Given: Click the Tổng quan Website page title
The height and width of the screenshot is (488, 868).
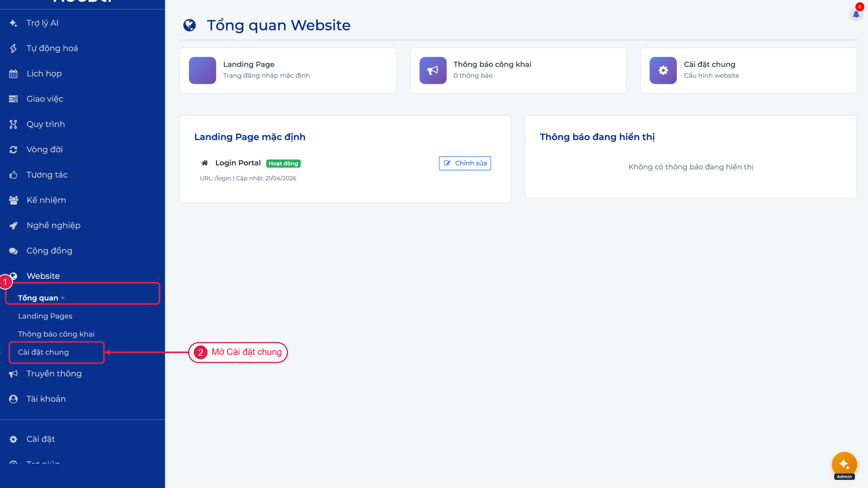Looking at the screenshot, I should [x=279, y=25].
